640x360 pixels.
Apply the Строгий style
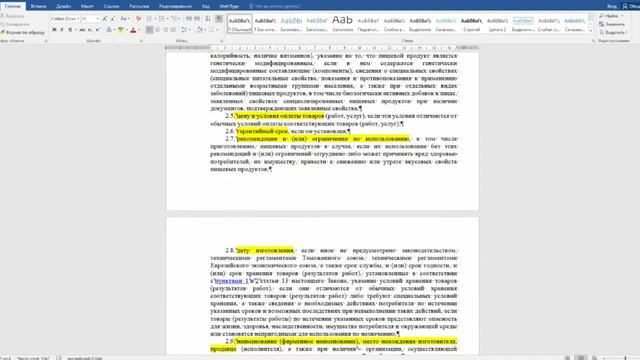point(471,24)
